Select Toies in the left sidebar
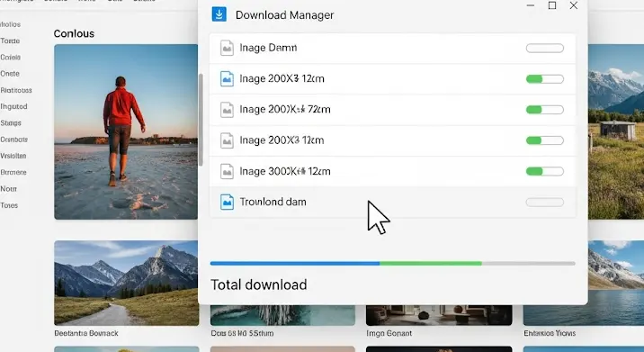Screen dimensions: 644x352 pyautogui.click(x=9, y=205)
